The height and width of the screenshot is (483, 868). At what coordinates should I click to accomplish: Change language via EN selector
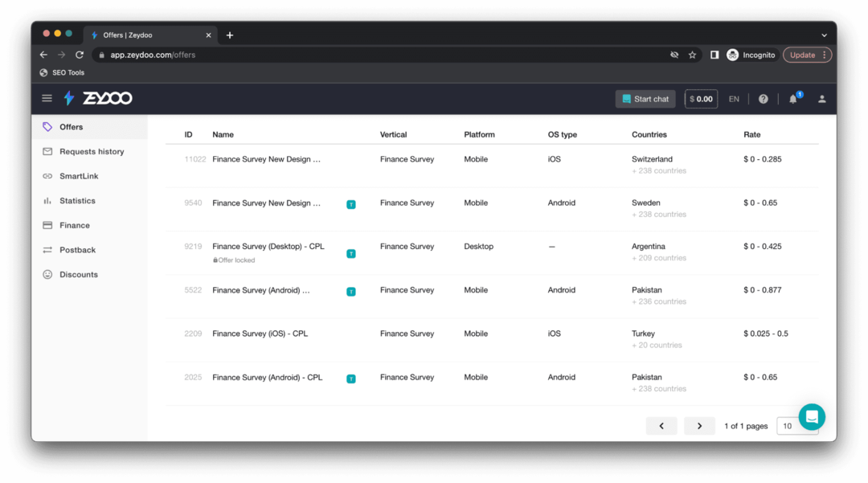(x=734, y=99)
